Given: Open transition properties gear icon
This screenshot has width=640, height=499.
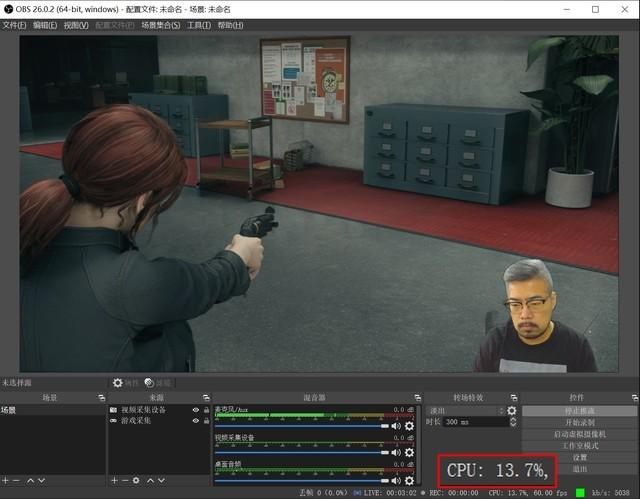Looking at the screenshot, I should [512, 410].
